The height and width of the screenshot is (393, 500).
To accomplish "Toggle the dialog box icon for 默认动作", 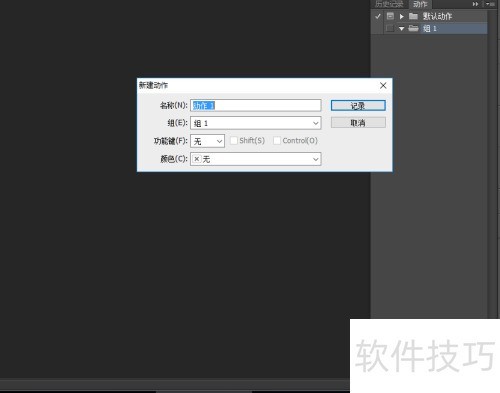I will pos(390,16).
